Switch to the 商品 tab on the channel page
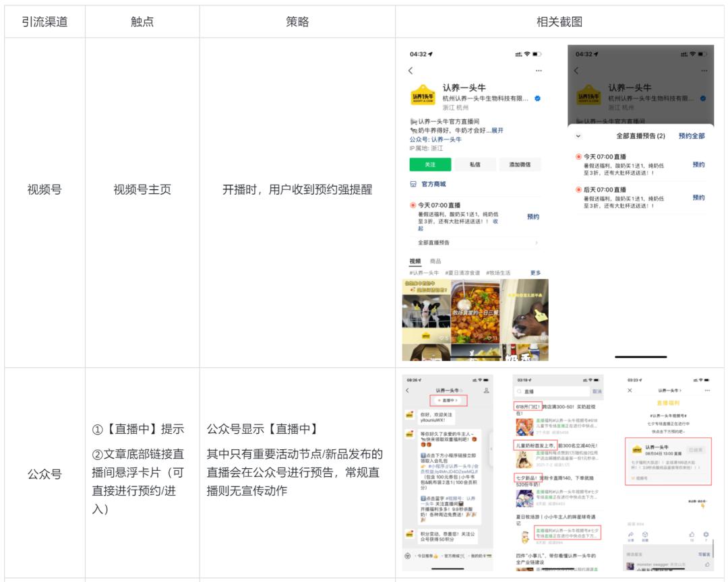This screenshot has height=582, width=728. click(435, 260)
